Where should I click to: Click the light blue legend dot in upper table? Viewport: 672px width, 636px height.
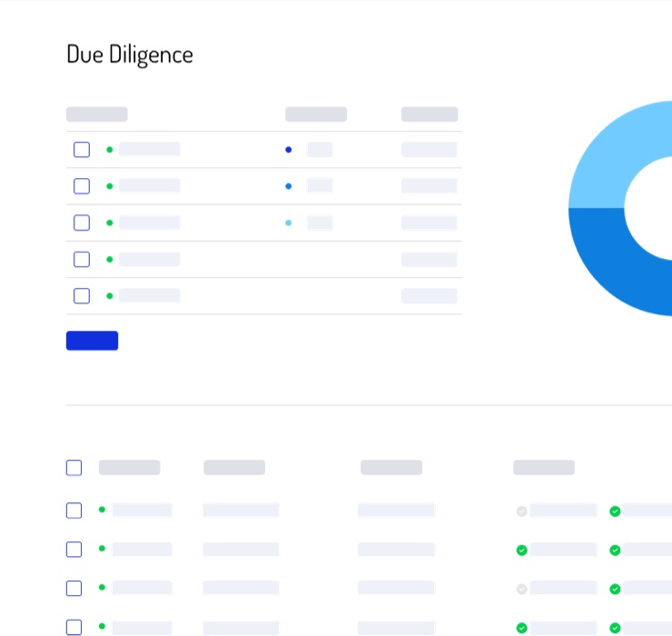(x=289, y=223)
